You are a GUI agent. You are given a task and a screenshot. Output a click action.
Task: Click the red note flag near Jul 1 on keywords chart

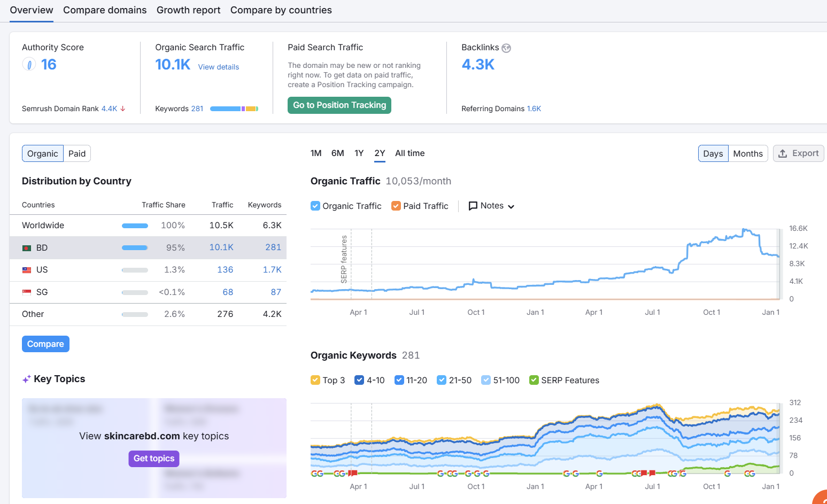tap(652, 473)
